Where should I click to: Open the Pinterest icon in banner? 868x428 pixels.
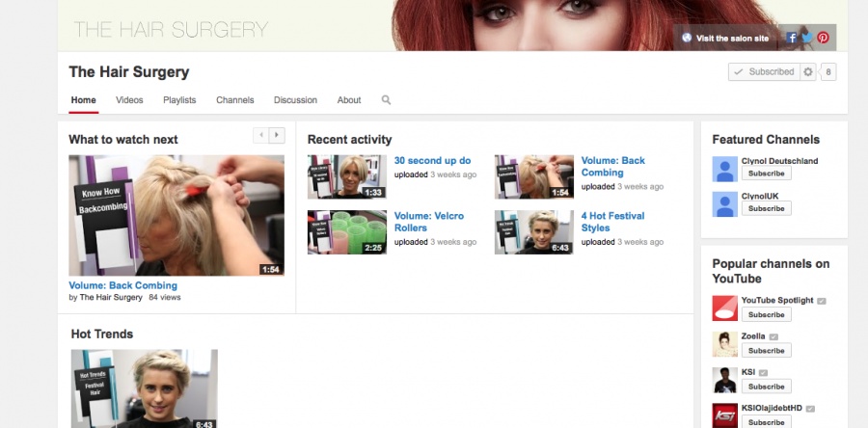[x=824, y=38]
